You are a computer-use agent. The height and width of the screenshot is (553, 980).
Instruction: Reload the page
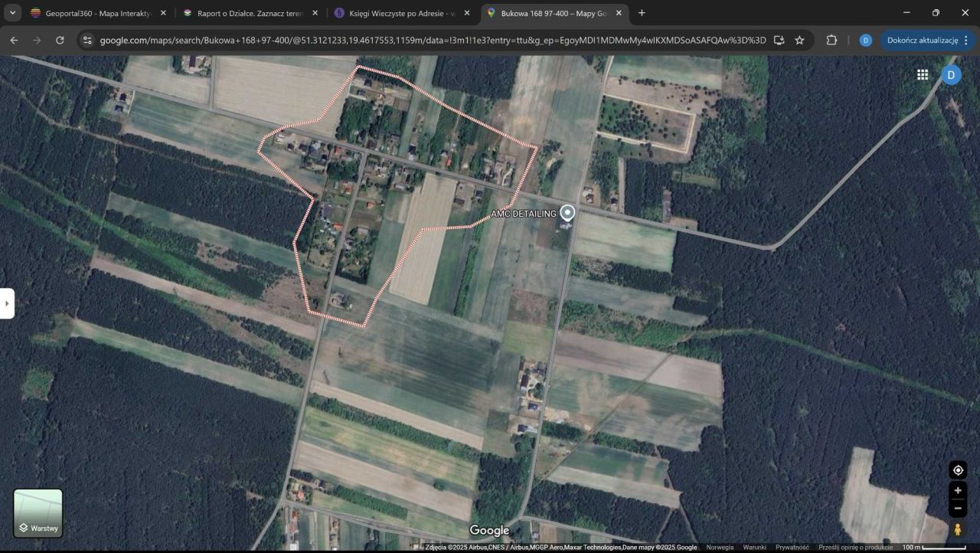(60, 40)
